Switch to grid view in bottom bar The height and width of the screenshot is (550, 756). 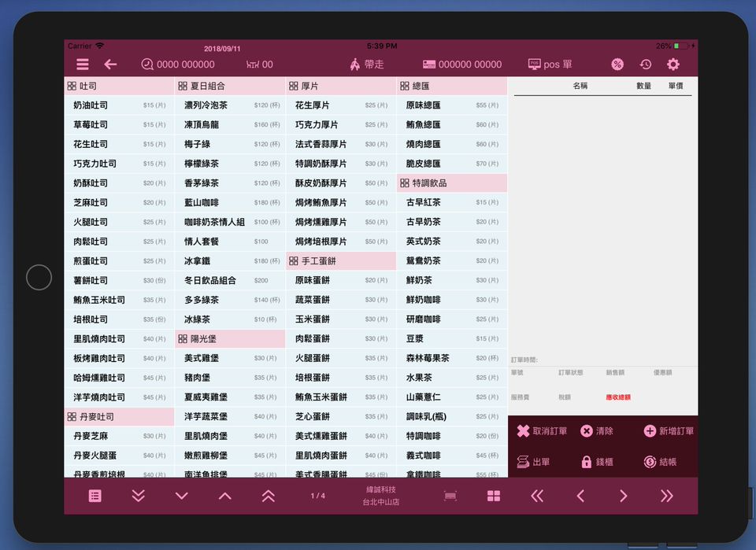tap(494, 496)
